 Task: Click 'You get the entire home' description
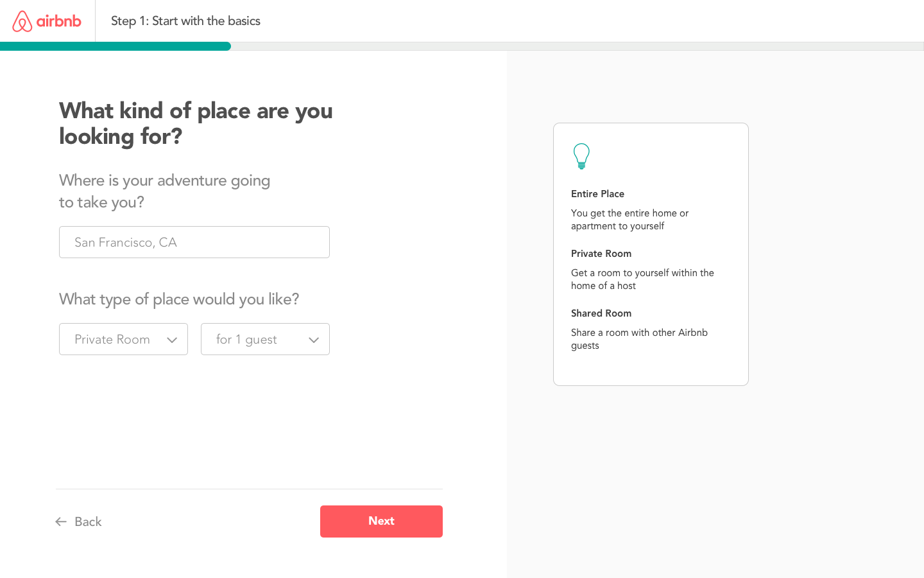(629, 220)
